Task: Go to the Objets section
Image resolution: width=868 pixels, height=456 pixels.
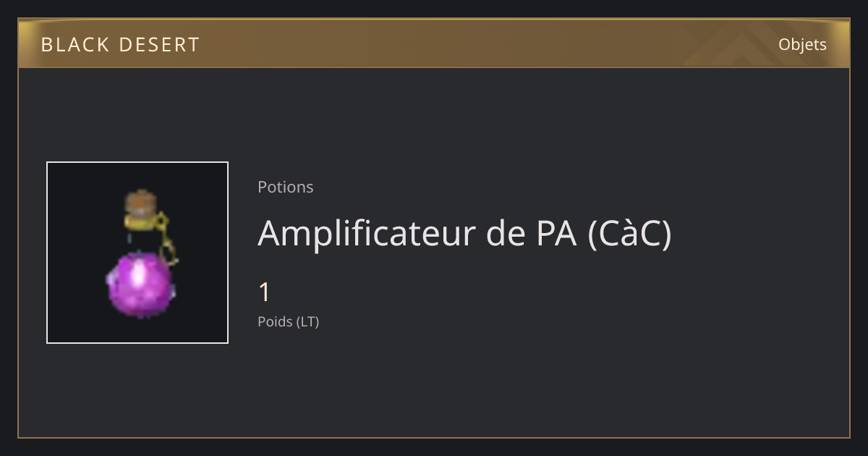Action: [802, 44]
